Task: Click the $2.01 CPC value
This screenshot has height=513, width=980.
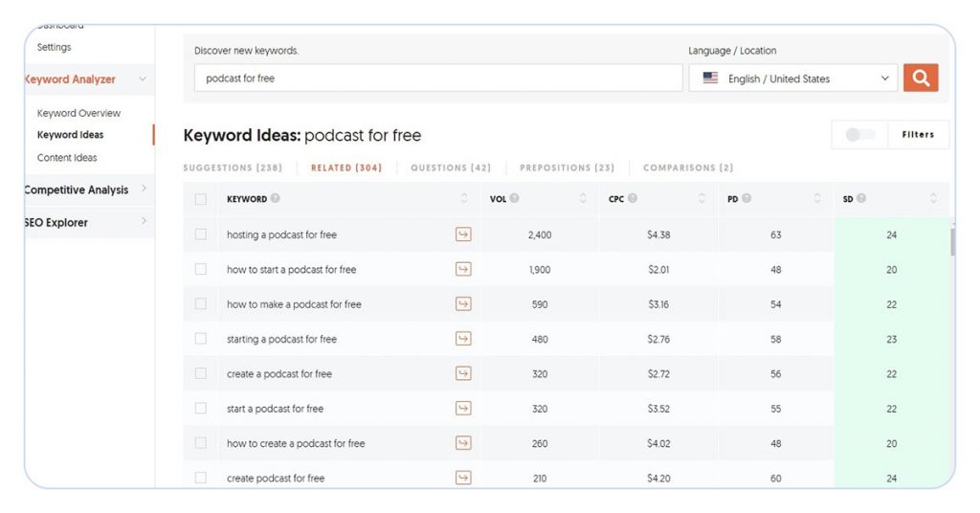Action: coord(658,270)
